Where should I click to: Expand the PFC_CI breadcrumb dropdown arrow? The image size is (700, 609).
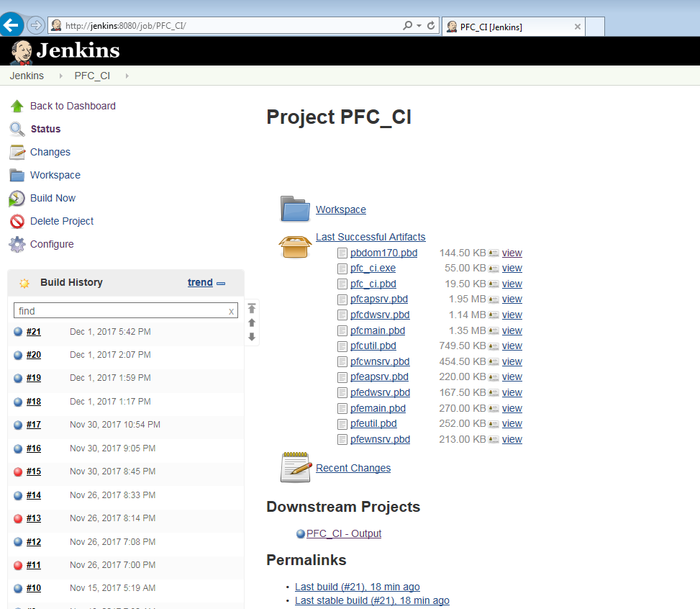(127, 76)
